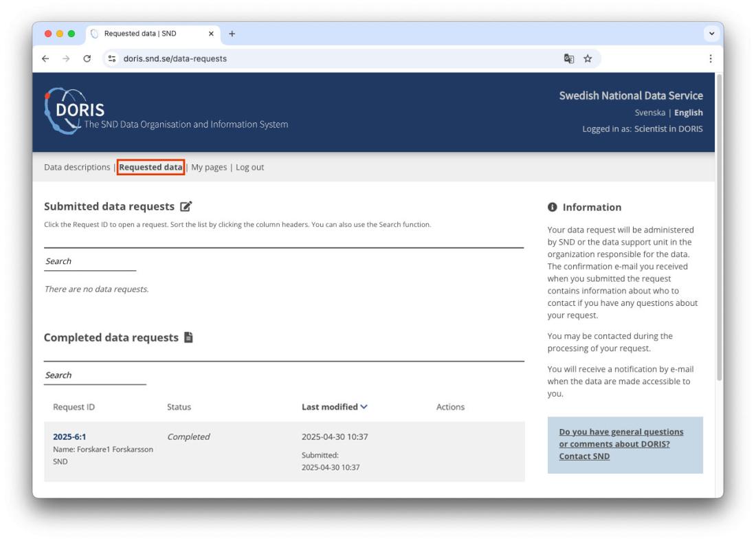
Task: Sort by Last modified chevron
Action: click(x=364, y=406)
